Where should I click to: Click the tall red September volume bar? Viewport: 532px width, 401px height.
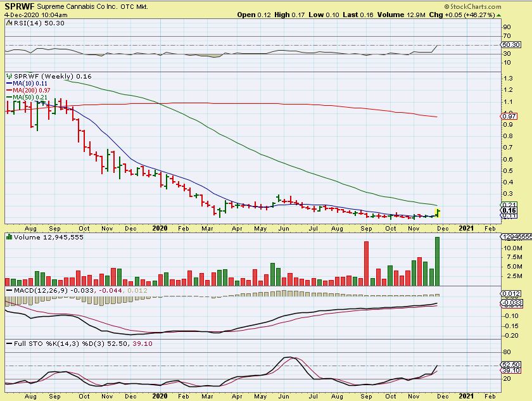point(366,264)
